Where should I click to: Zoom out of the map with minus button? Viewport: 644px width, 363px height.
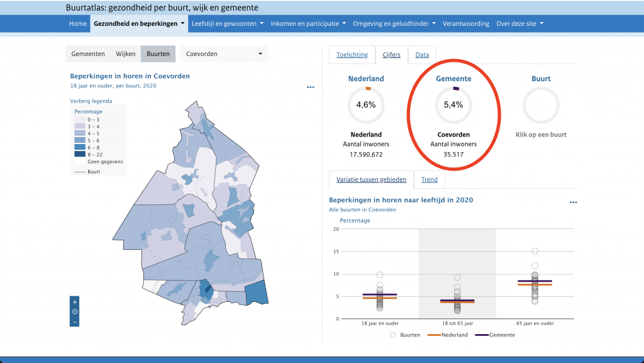click(74, 322)
